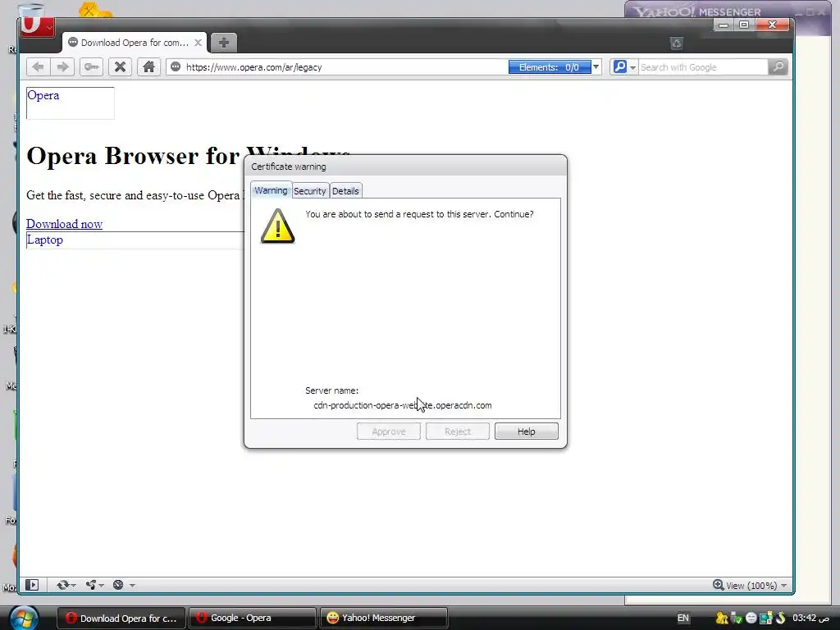This screenshot has width=840, height=630.
Task: Click the yellow security alert tray icon
Action: [722, 618]
